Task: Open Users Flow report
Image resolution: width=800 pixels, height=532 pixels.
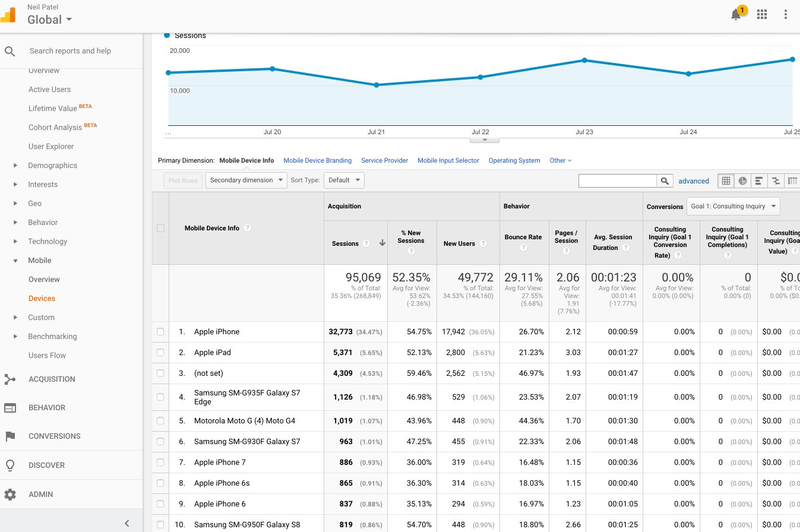Action: 47,356
